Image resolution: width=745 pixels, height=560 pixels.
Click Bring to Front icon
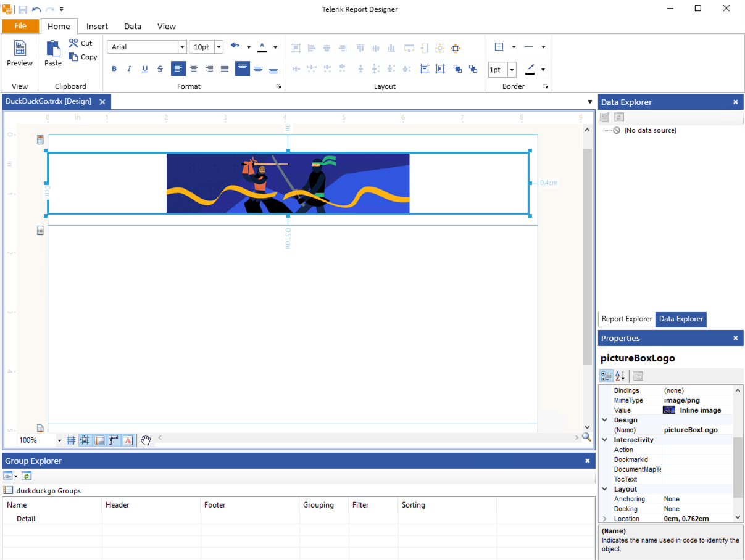pos(457,69)
